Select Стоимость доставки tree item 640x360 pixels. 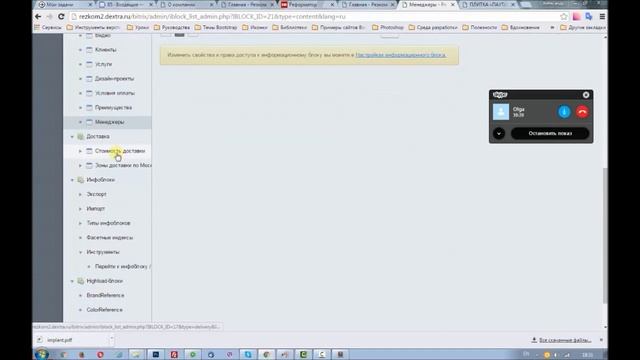coord(120,151)
